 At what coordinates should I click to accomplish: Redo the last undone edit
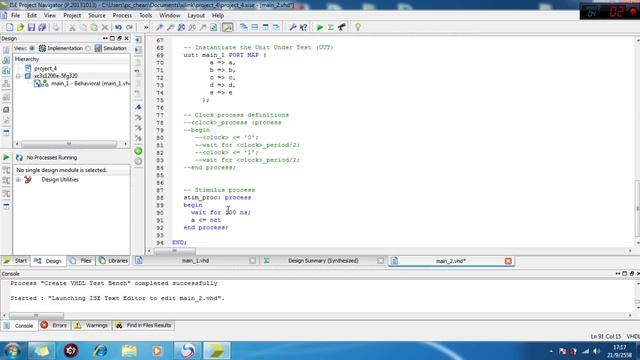tap(129, 27)
